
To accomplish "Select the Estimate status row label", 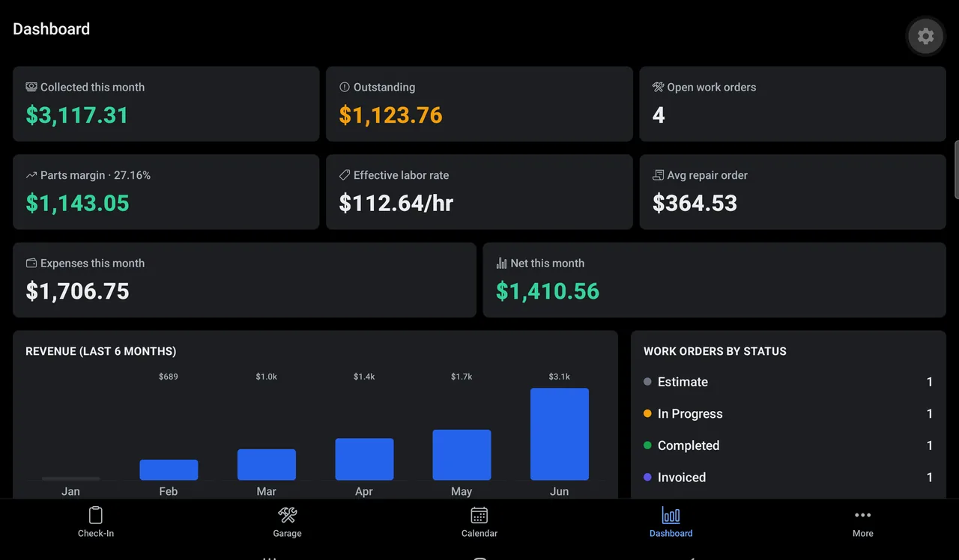I will 683,382.
